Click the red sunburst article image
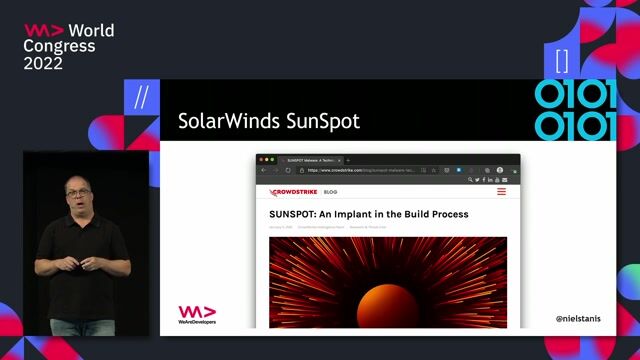This screenshot has width=640, height=360. pyautogui.click(x=388, y=282)
